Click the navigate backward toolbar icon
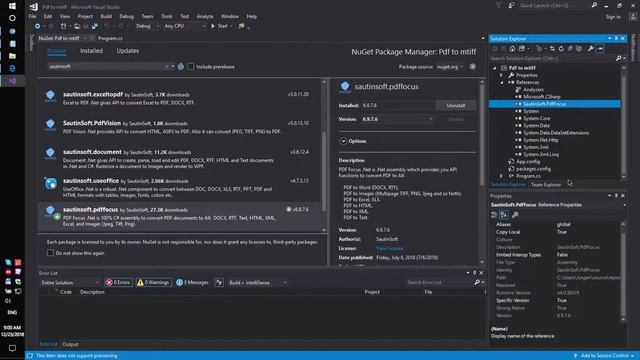Viewport: 640px width, 360px height. [x=37, y=26]
